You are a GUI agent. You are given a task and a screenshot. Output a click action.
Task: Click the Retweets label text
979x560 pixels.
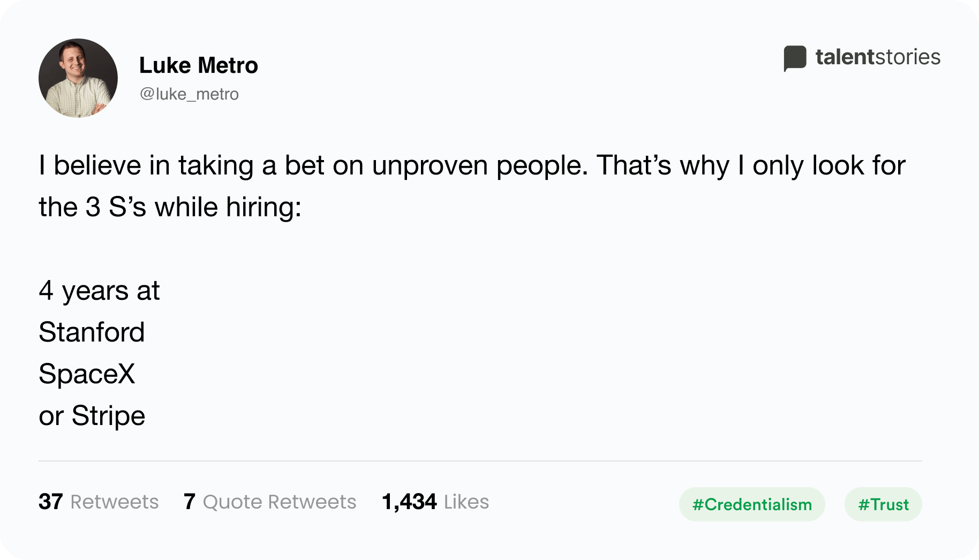pos(115,502)
